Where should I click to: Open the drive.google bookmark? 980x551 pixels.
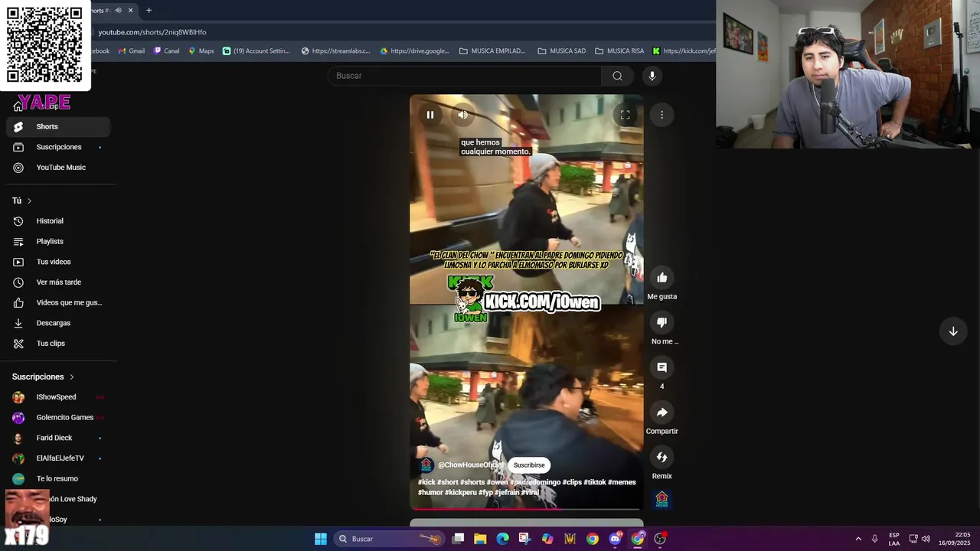[x=415, y=51]
